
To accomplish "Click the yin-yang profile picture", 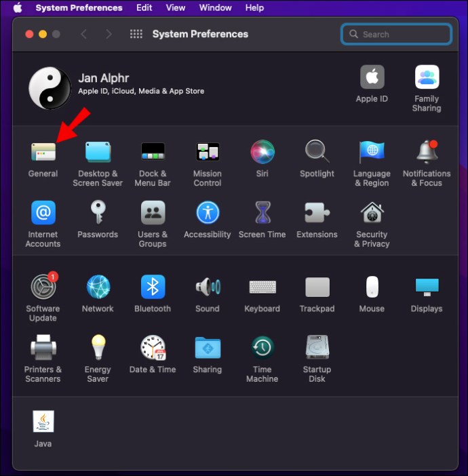I will click(50, 88).
